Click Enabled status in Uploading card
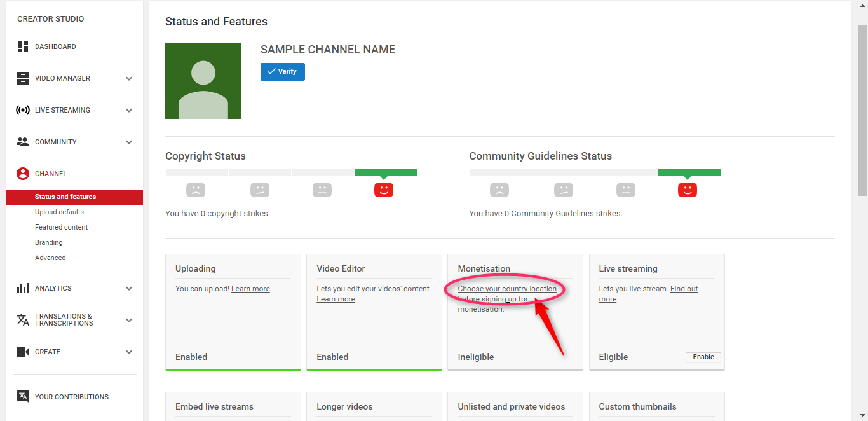 [191, 357]
